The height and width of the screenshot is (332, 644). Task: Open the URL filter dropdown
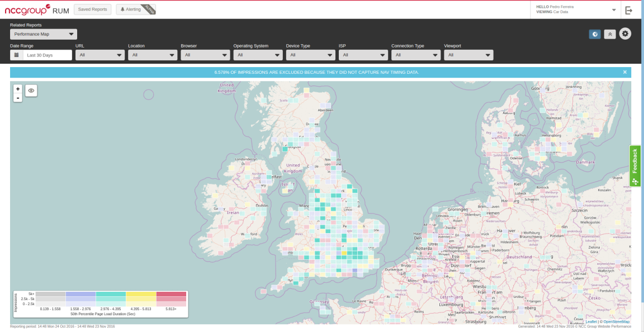(x=100, y=55)
